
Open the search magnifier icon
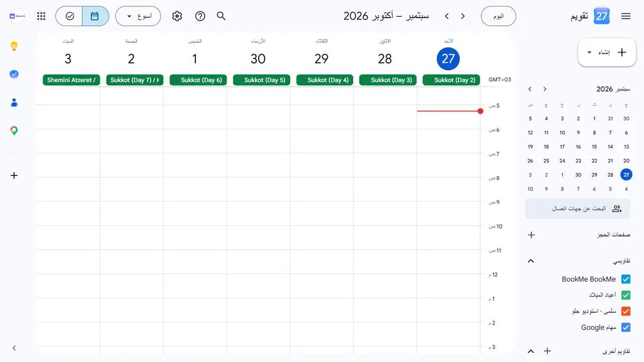tap(221, 16)
